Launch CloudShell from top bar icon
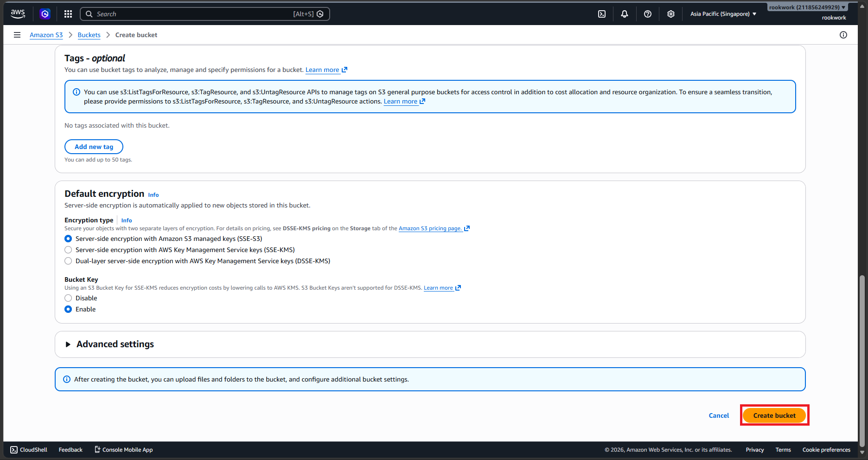 (602, 14)
